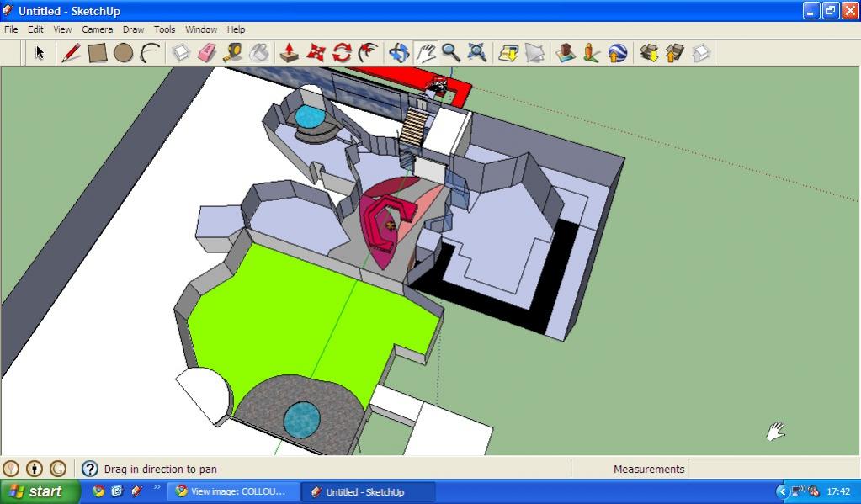Image resolution: width=861 pixels, height=504 pixels.
Task: Activate the Orbit camera tool
Action: click(x=399, y=53)
